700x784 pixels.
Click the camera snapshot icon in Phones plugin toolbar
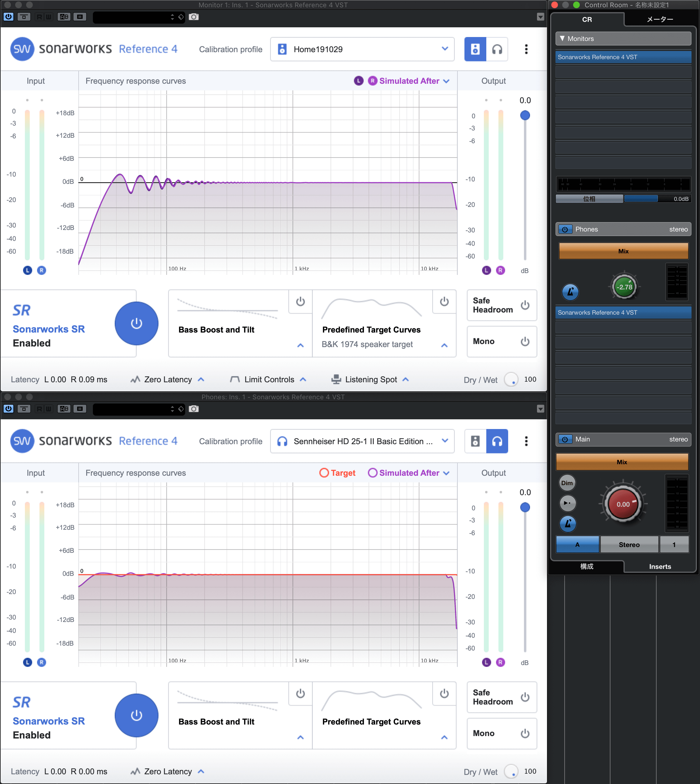coord(194,409)
